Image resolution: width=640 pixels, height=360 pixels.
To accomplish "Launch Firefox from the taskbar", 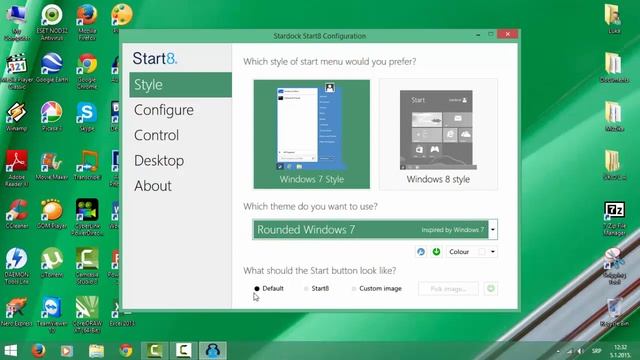I will 39,351.
